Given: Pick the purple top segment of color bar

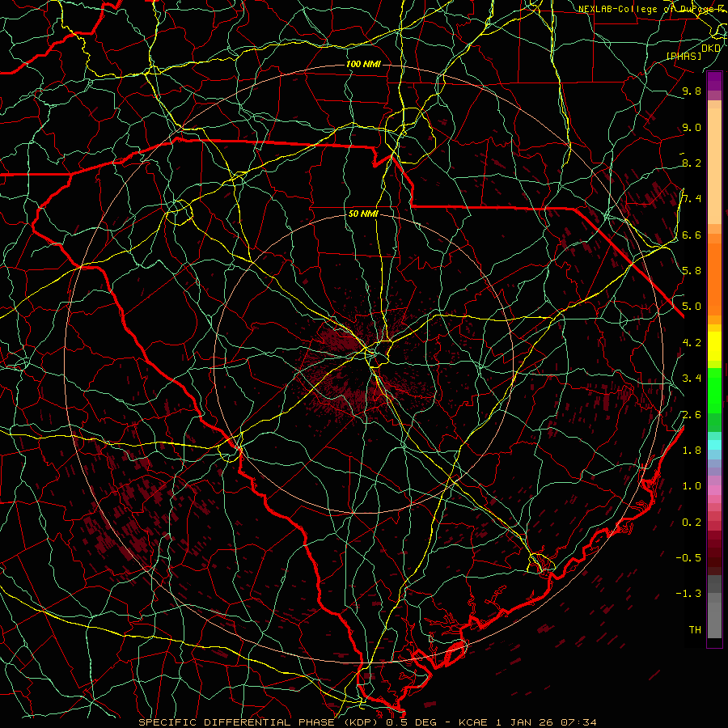Looking at the screenshot, I should coord(714,81).
